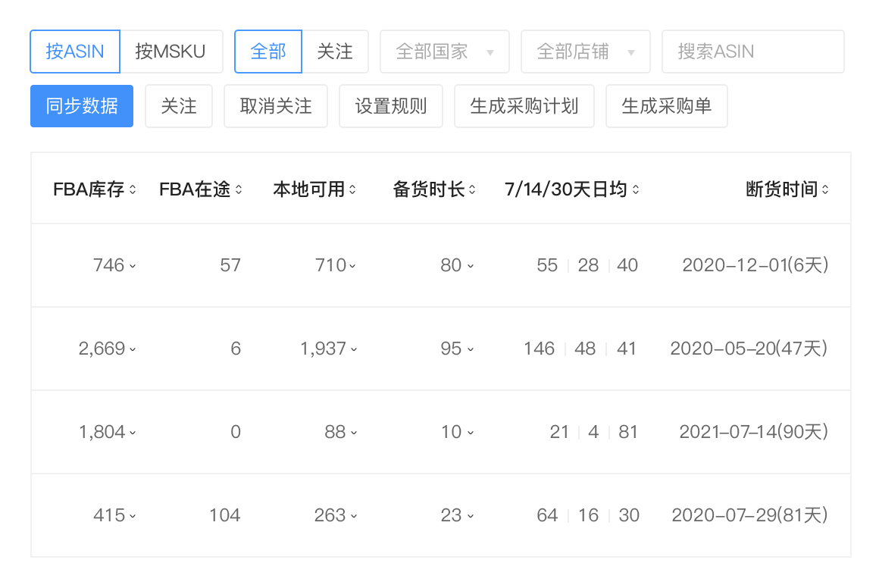Image resolution: width=879 pixels, height=588 pixels.
Task: Switch to 按MSKU view
Action: [170, 52]
